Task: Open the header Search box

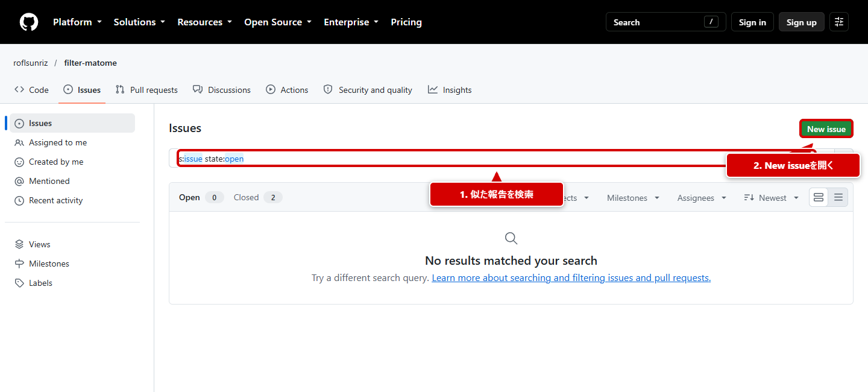Action: [665, 22]
